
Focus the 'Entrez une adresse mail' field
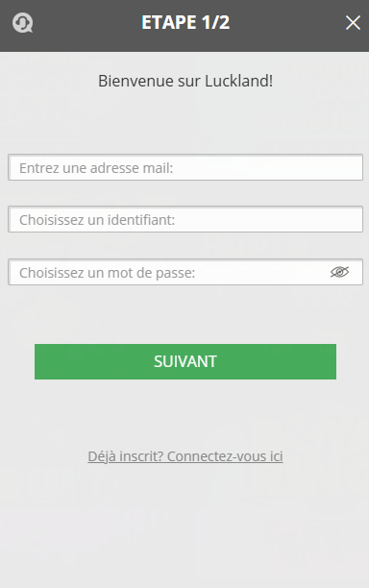point(185,167)
